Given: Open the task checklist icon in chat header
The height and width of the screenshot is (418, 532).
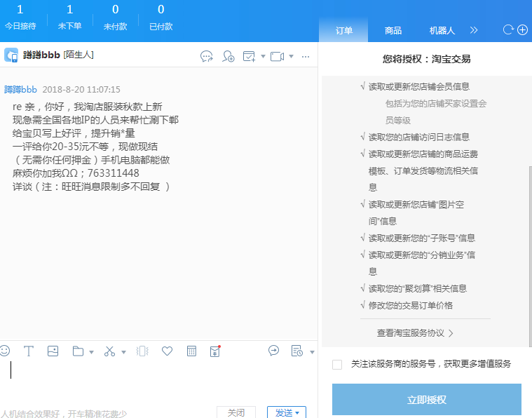Looking at the screenshot, I should (x=249, y=56).
